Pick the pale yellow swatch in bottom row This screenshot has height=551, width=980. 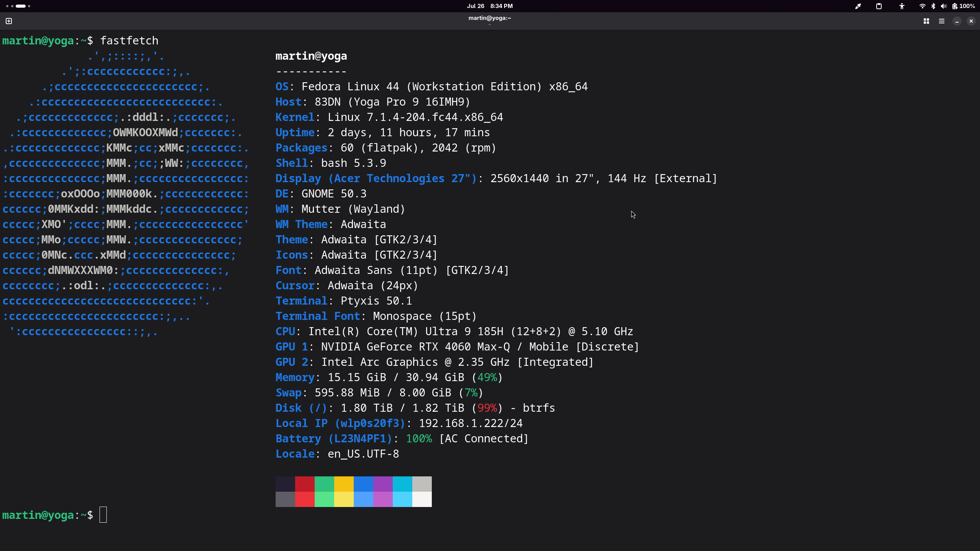(344, 499)
